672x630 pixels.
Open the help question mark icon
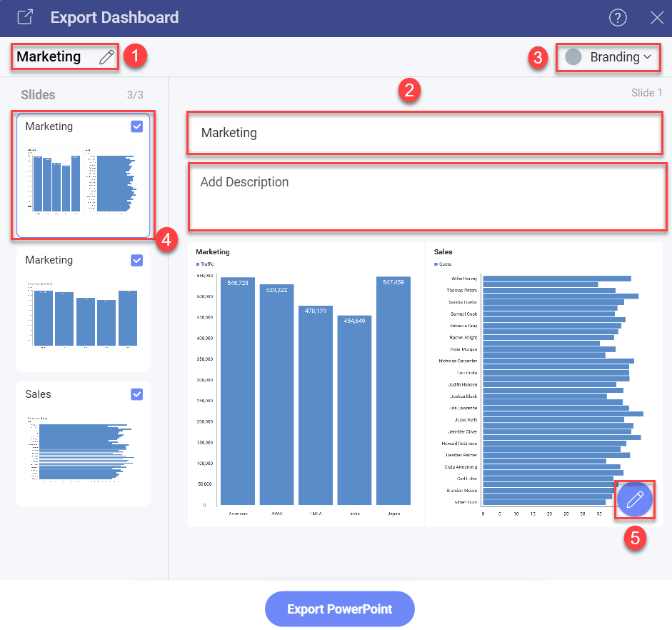618,18
